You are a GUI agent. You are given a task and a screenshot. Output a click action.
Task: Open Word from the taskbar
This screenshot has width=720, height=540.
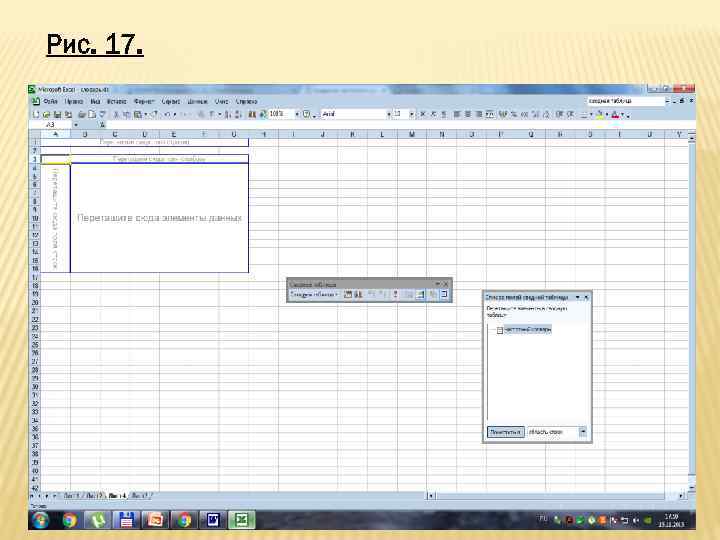coord(213,520)
